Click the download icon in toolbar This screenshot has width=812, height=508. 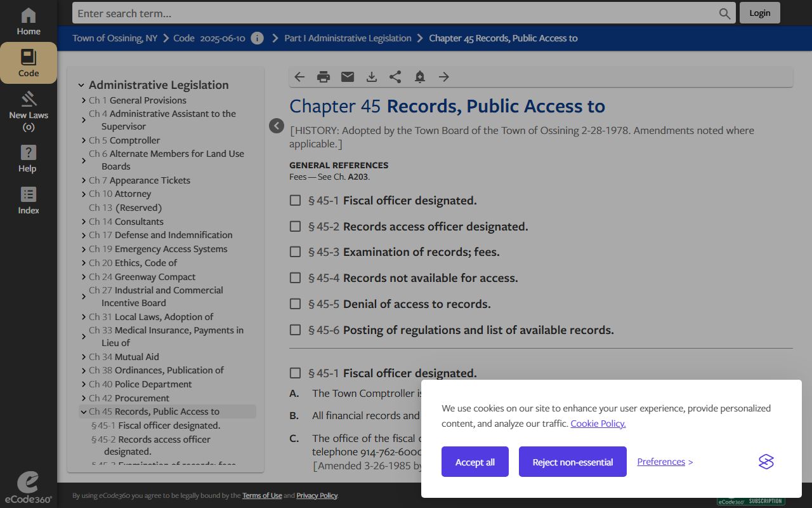point(372,77)
